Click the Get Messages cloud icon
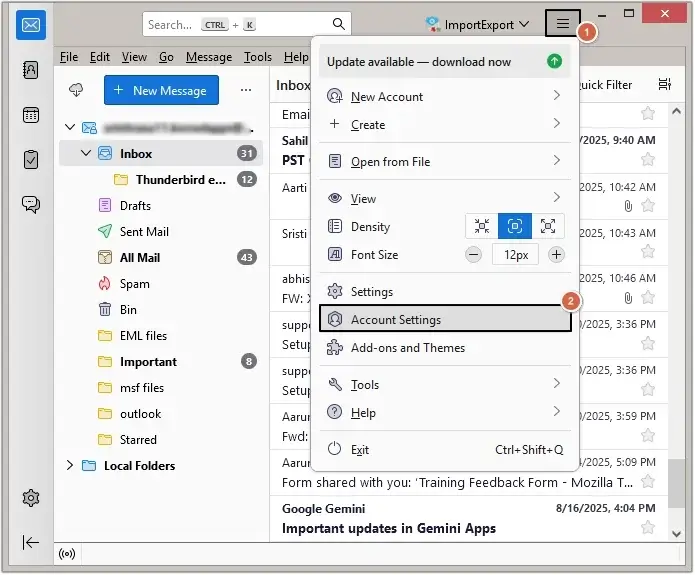Screen dimensions: 695x575 pyautogui.click(x=76, y=90)
